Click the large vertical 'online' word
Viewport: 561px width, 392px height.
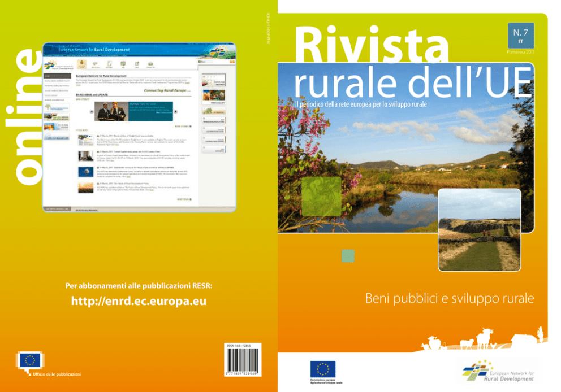[x=24, y=117]
